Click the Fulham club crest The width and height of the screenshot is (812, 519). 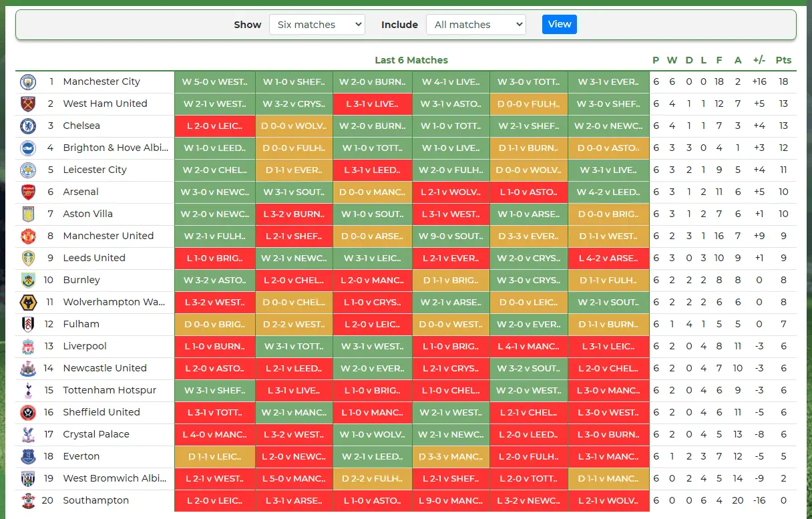pos(28,325)
